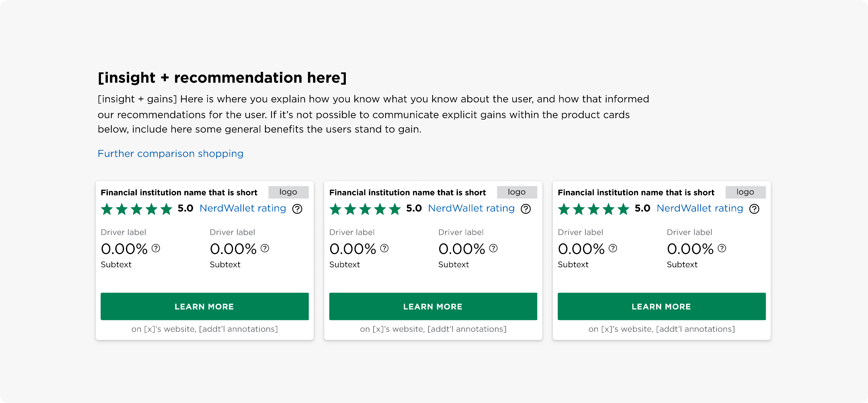Click info icon next to second card's left 0.00%
Image resolution: width=868 pixels, height=403 pixels.
384,248
